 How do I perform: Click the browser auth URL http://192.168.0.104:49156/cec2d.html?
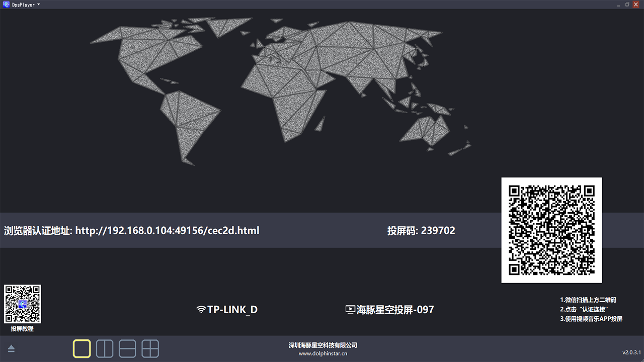[168, 231]
